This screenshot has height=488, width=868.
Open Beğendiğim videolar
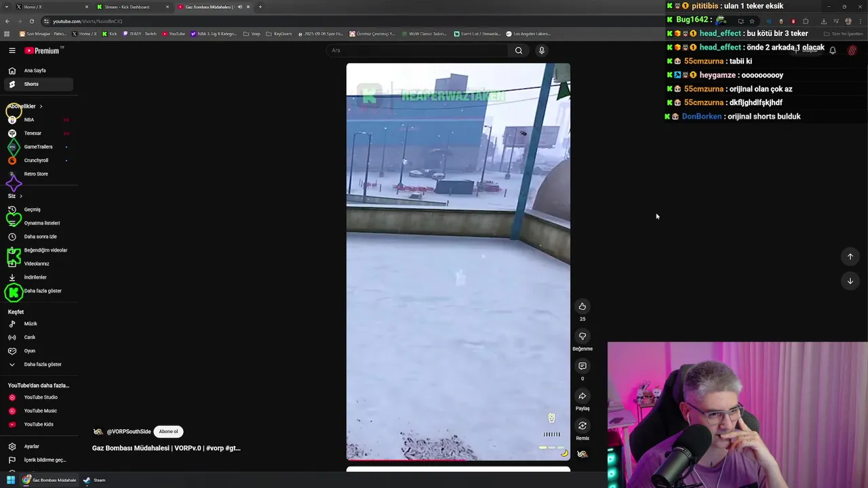click(x=38, y=250)
